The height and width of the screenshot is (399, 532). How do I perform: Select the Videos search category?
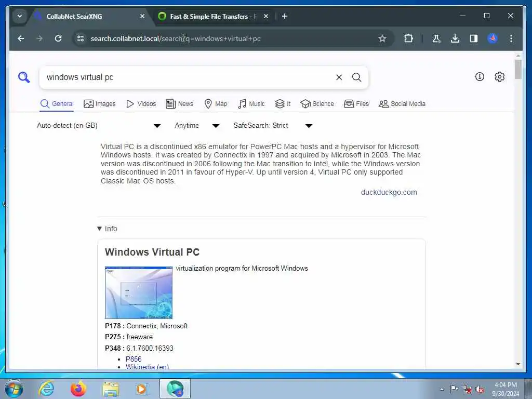[141, 104]
